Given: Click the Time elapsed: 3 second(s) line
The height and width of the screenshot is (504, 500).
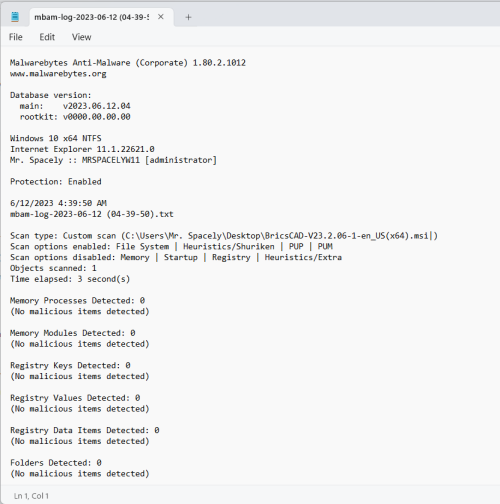Looking at the screenshot, I should (x=70, y=279).
